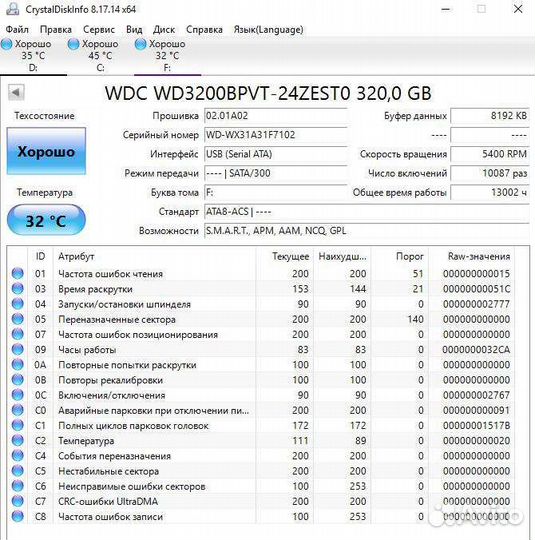Click the blue status orb of disk C:
535x540 pixels.
[73, 44]
